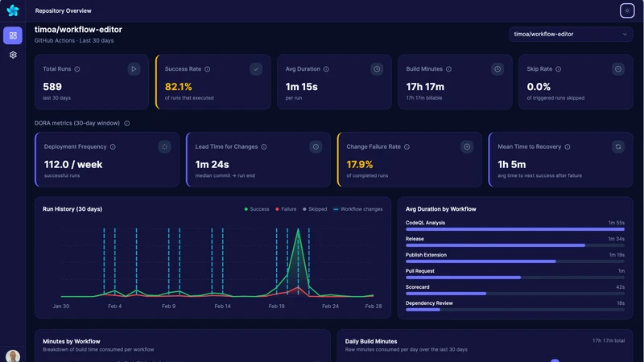This screenshot has width=644, height=362.
Task: Click the Daily Build Minutes heading
Action: pyautogui.click(x=371, y=341)
